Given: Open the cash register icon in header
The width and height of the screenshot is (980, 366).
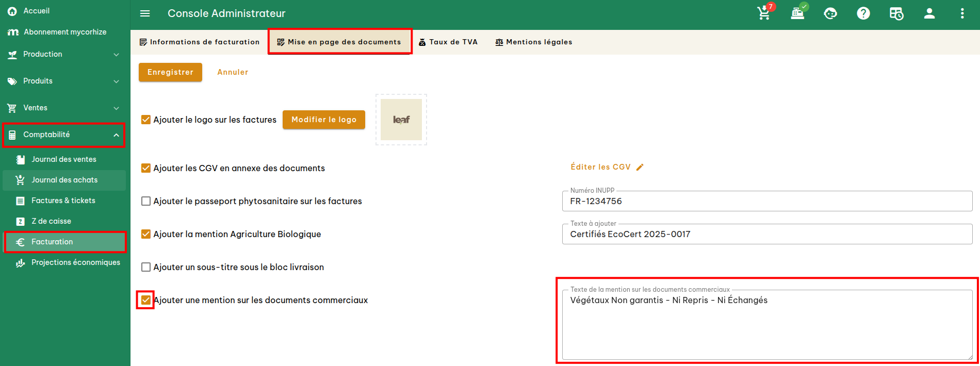Looking at the screenshot, I should point(798,13).
